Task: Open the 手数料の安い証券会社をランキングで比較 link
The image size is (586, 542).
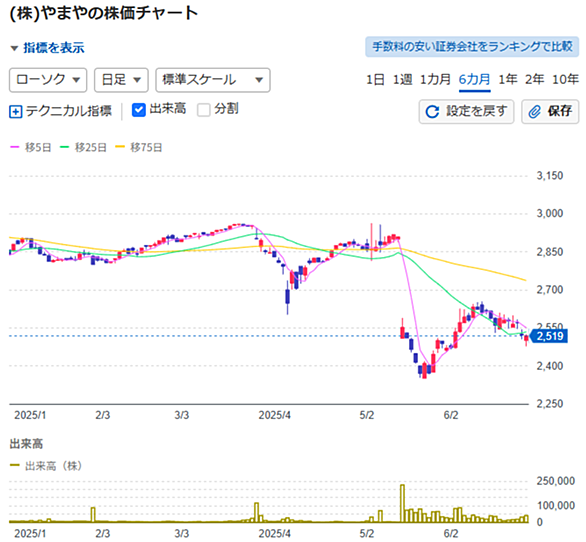Action: pos(472,47)
